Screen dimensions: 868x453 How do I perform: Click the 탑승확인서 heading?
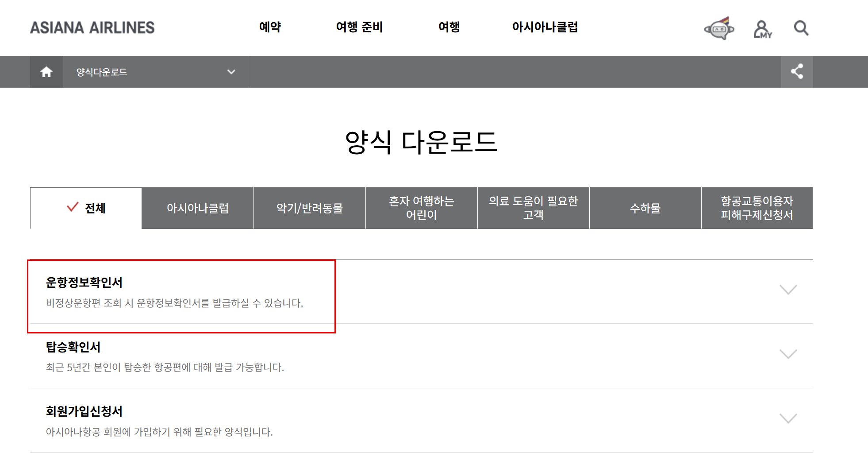(73, 347)
